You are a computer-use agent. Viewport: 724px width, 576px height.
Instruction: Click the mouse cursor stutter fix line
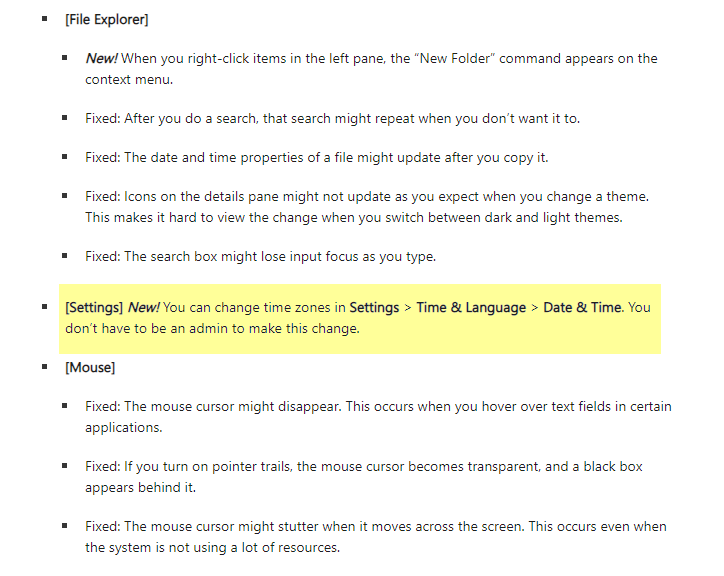click(x=376, y=537)
